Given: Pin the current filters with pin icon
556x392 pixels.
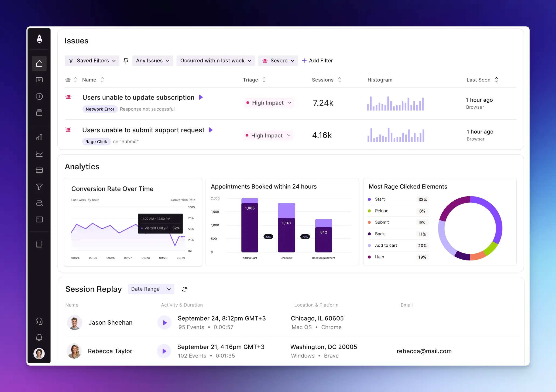Looking at the screenshot, I should (x=126, y=61).
